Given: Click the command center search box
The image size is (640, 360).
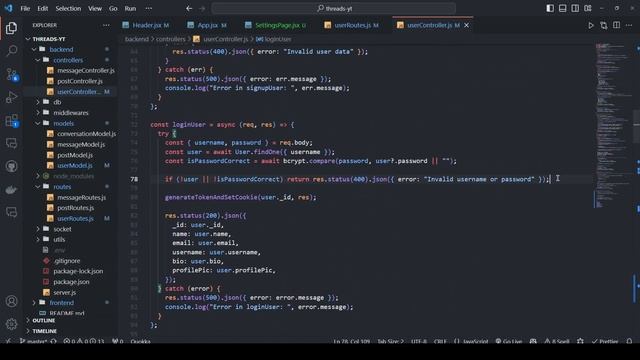Looking at the screenshot, I should pos(334,9).
